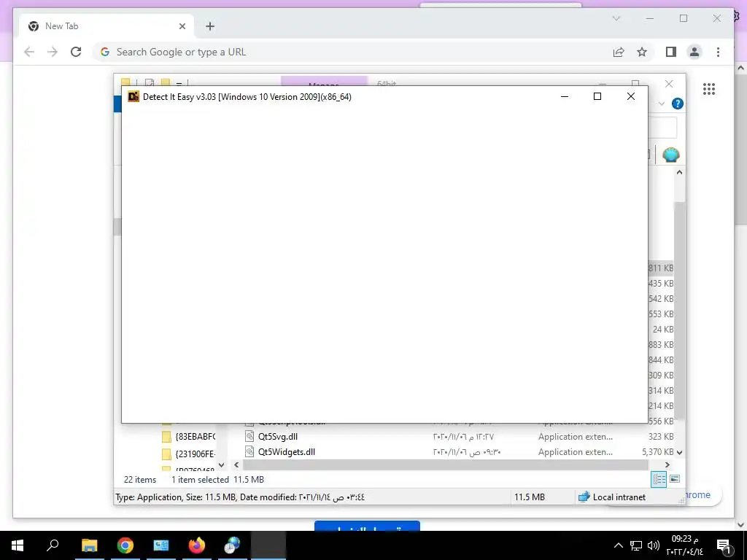Click the 24 KB size cell

click(662, 330)
